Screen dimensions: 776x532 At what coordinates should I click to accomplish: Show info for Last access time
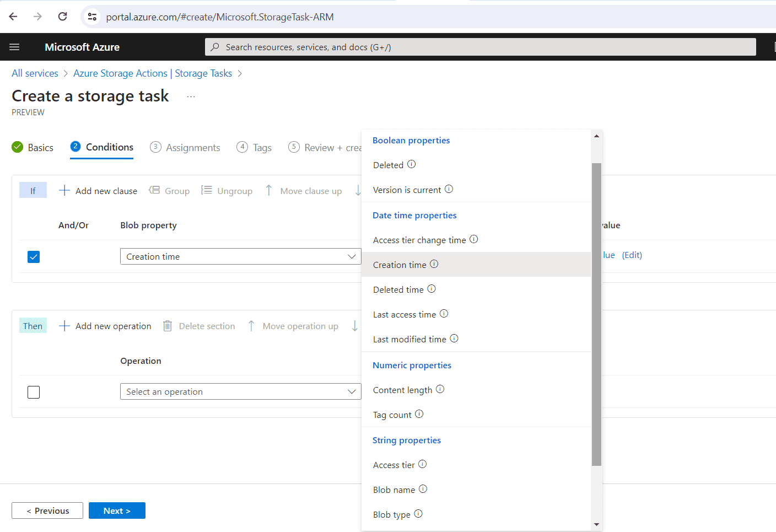[444, 314]
